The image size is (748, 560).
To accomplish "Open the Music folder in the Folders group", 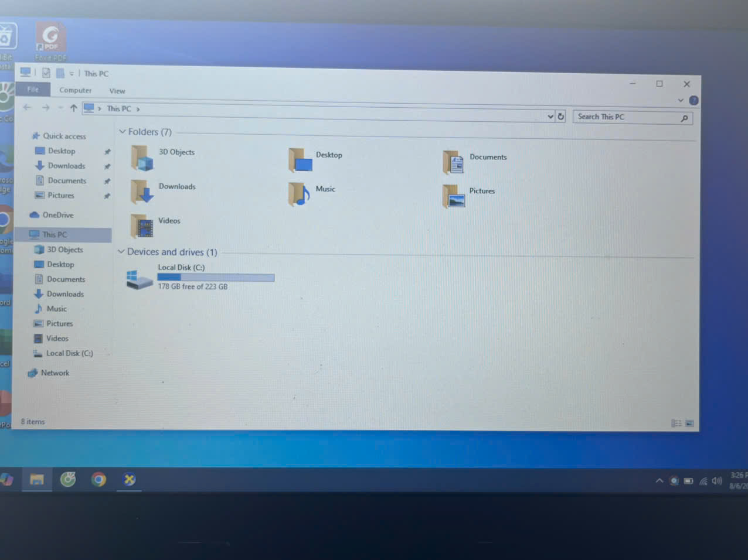I will 299,194.
